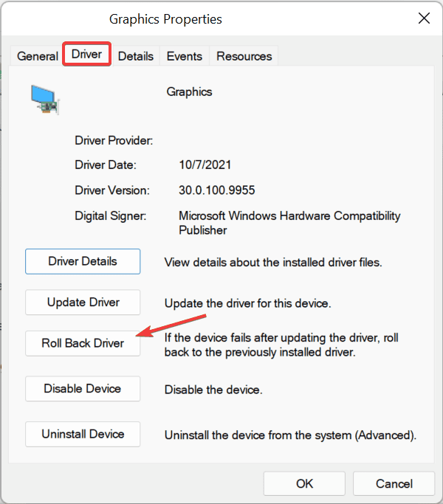443x504 pixels.
Task: Click the graphics adapter device icon
Action: coord(45,100)
